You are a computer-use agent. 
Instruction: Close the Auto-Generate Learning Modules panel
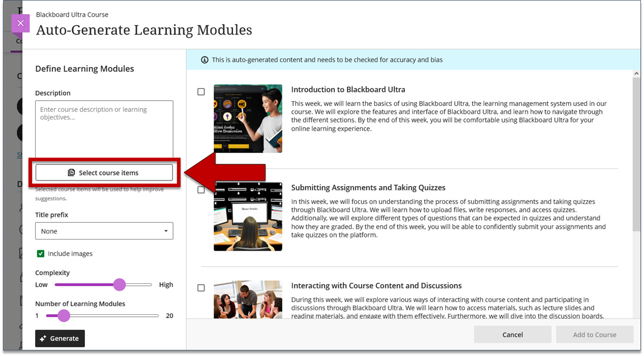[x=20, y=23]
